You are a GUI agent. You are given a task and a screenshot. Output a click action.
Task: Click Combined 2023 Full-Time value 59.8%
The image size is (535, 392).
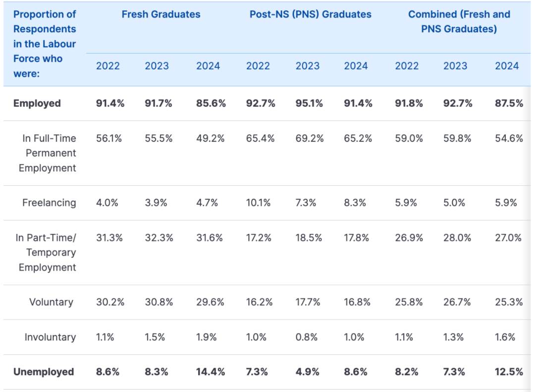point(457,138)
